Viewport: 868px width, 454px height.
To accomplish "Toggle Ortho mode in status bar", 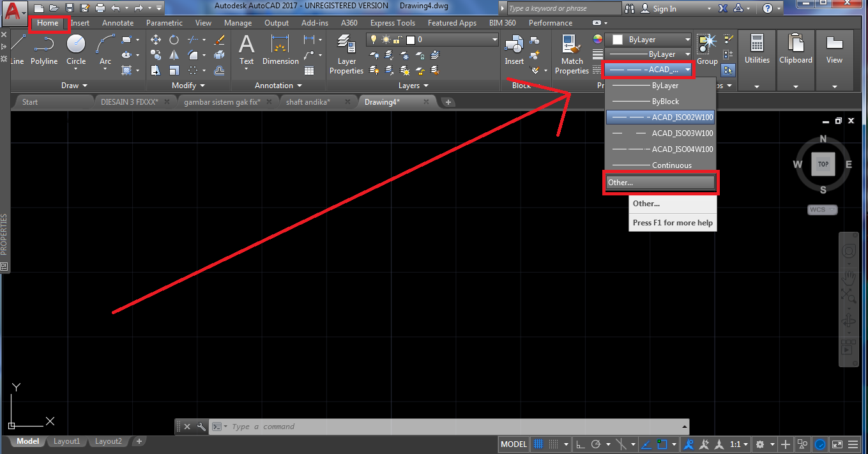I will (x=580, y=444).
